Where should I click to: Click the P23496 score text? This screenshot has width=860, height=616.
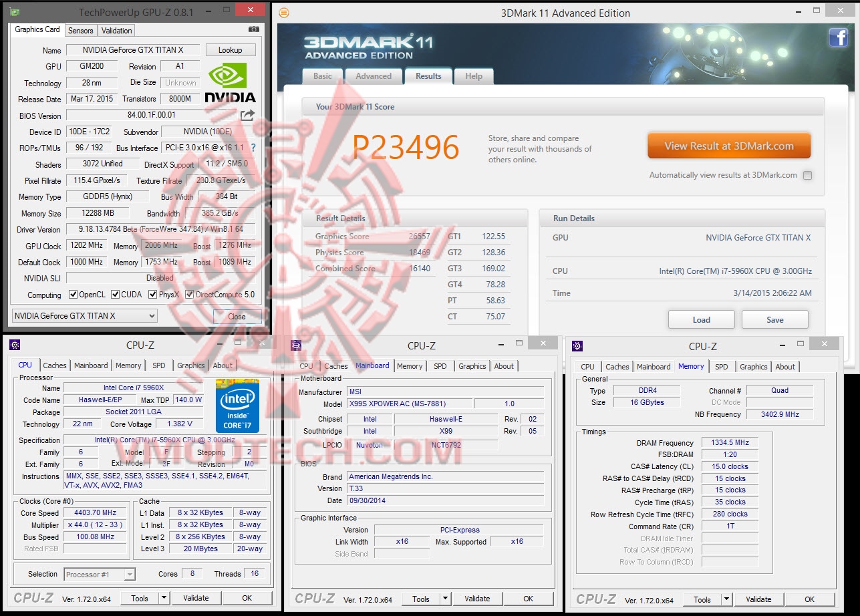[406, 147]
